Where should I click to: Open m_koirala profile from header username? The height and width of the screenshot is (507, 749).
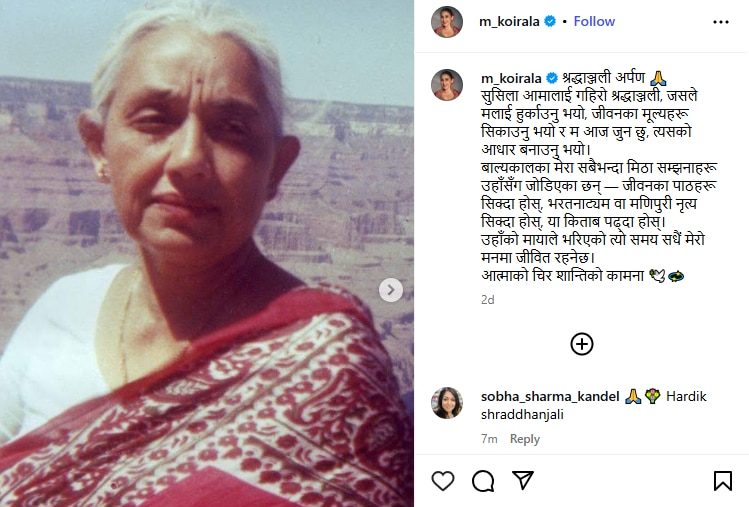[x=509, y=22]
